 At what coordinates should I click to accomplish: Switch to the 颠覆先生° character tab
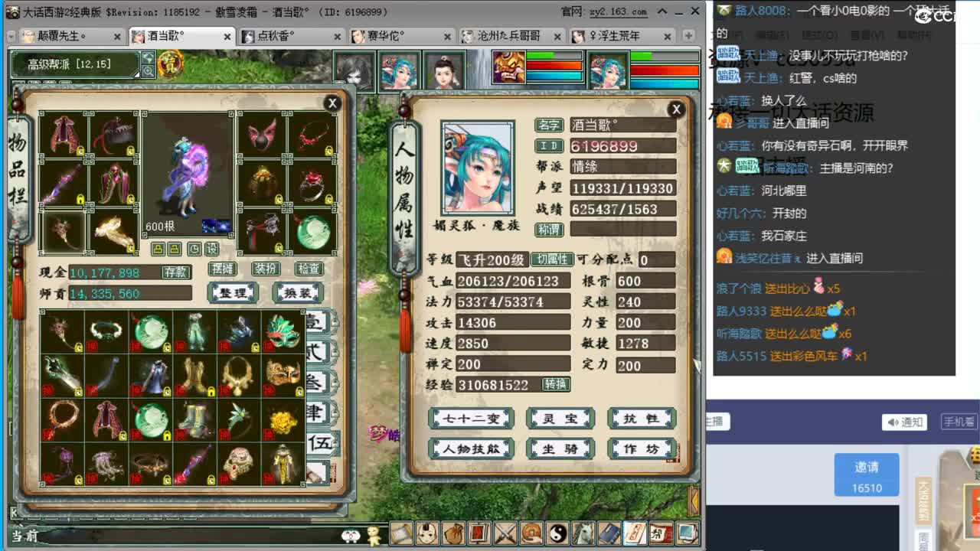(72, 36)
